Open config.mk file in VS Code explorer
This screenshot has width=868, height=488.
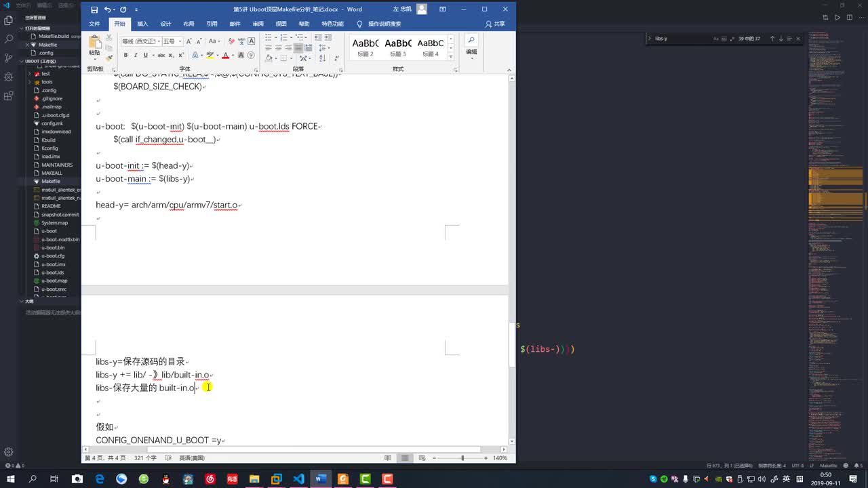pyautogui.click(x=52, y=123)
